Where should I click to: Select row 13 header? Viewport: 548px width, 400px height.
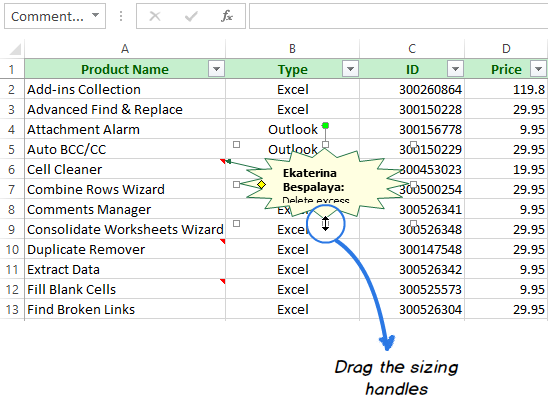12,309
